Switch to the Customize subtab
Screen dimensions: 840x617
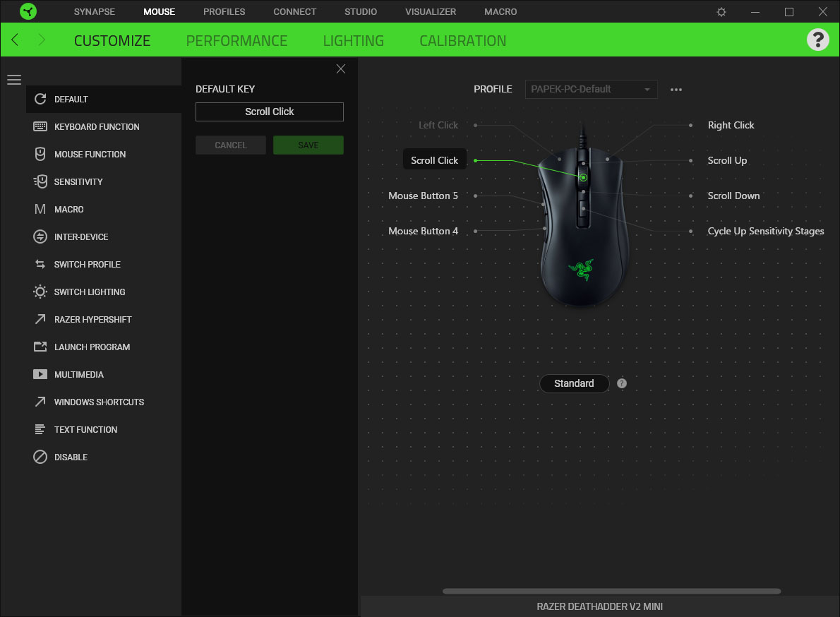pos(112,41)
